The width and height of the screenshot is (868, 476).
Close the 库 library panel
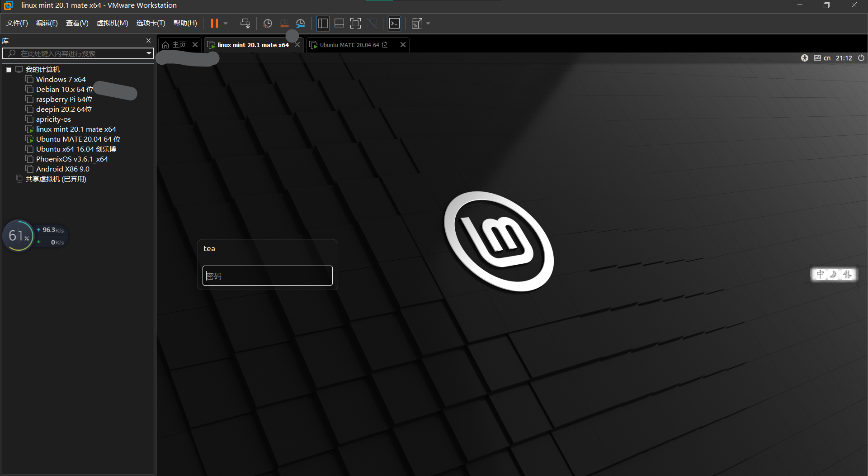(x=148, y=40)
